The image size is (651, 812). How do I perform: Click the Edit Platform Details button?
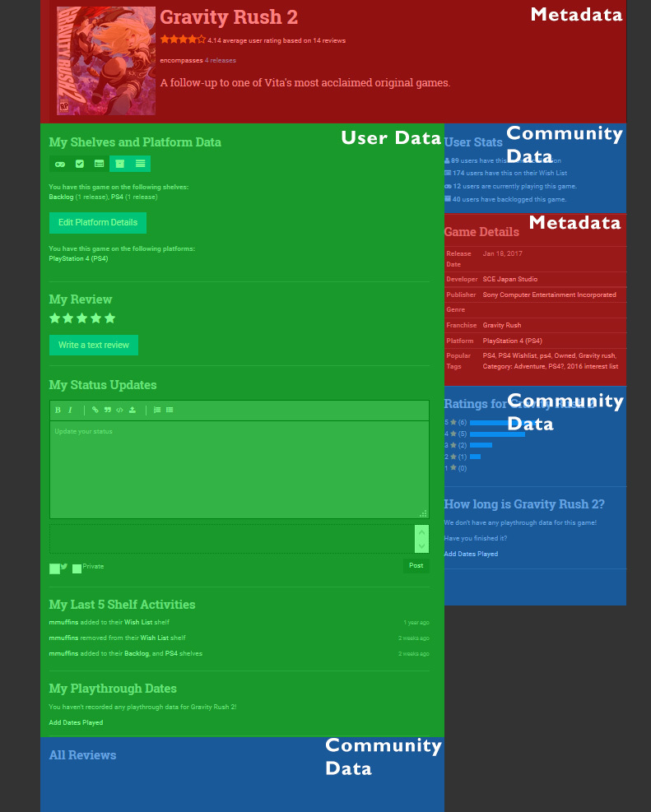98,223
